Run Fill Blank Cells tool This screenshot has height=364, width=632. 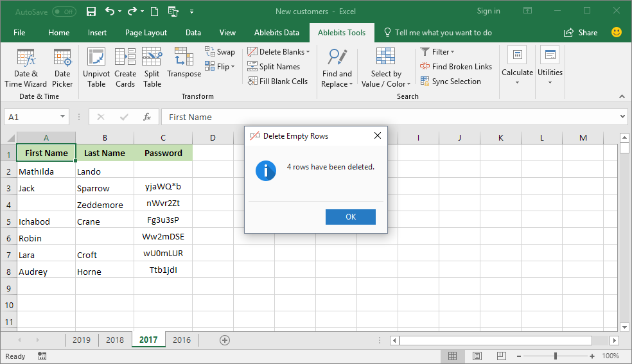[x=277, y=82]
